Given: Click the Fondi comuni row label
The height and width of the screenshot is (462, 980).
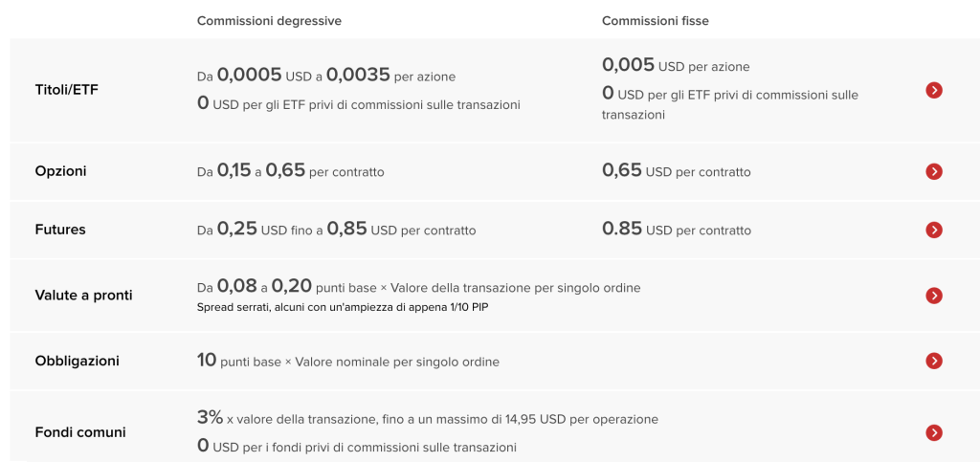Looking at the screenshot, I should (80, 432).
